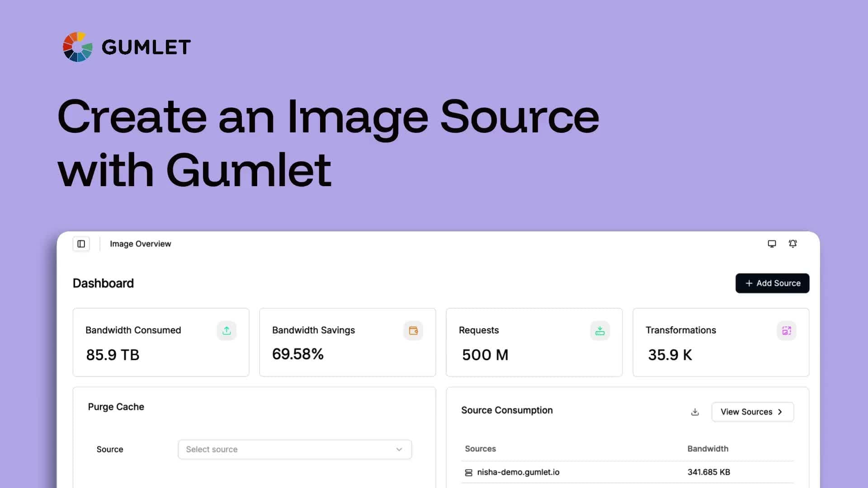Click the Bandwidth column header
The width and height of the screenshot is (868, 488).
click(x=708, y=449)
